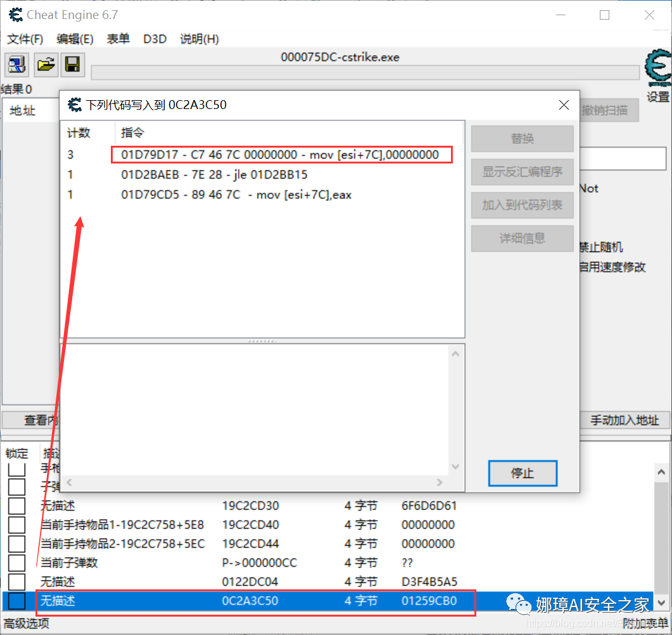Click the 手动加入地址 button
Screen dimensions: 672x635
(x=624, y=420)
